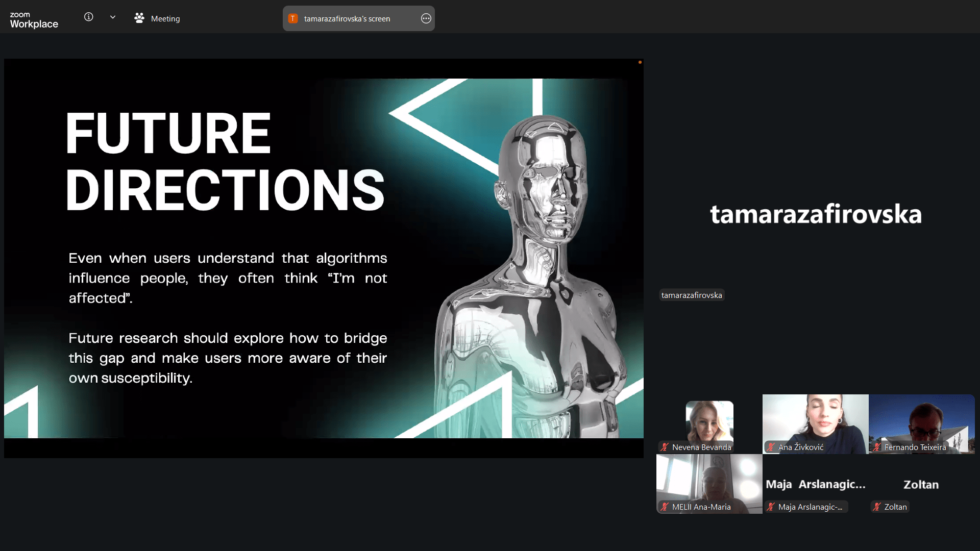Click Maja Arslanagic's muted mic icon
This screenshot has width=980, height=551.
tap(771, 507)
